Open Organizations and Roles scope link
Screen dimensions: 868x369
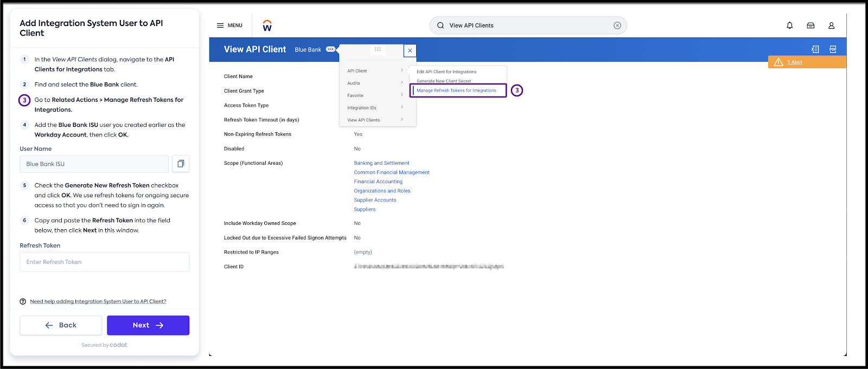click(382, 191)
